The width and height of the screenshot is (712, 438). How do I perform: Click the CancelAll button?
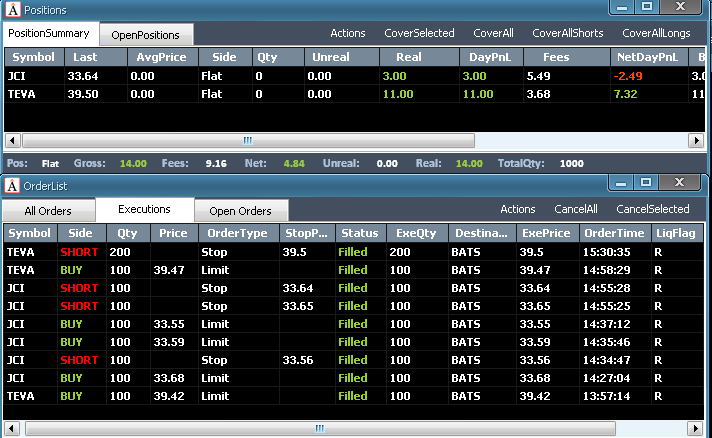tap(576, 209)
